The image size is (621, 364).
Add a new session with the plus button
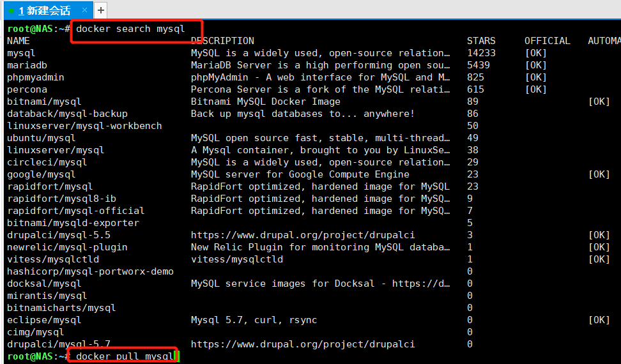coord(100,10)
